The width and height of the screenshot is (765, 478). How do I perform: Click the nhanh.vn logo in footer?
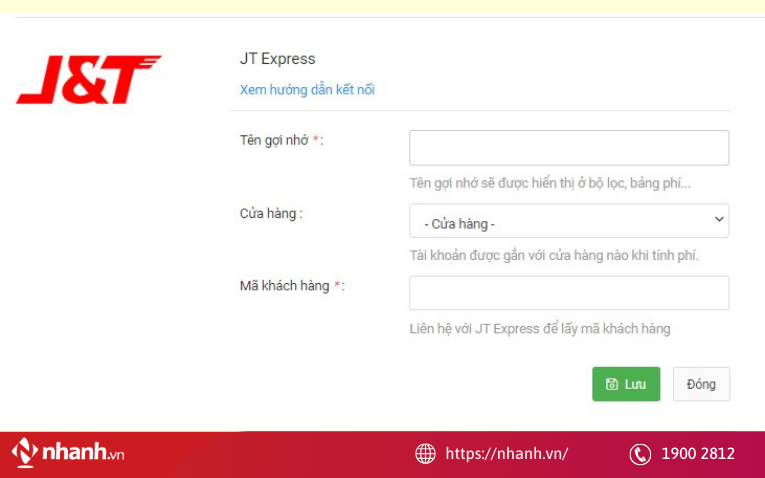point(68,453)
